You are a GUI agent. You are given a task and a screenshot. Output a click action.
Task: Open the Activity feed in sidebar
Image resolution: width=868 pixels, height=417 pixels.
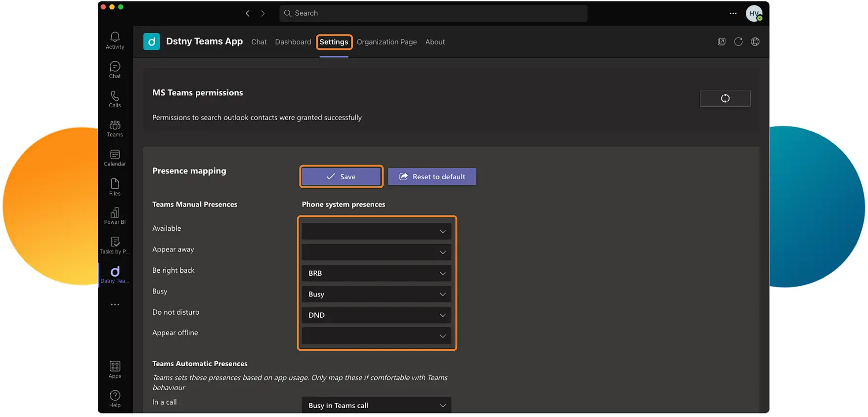pos(115,41)
